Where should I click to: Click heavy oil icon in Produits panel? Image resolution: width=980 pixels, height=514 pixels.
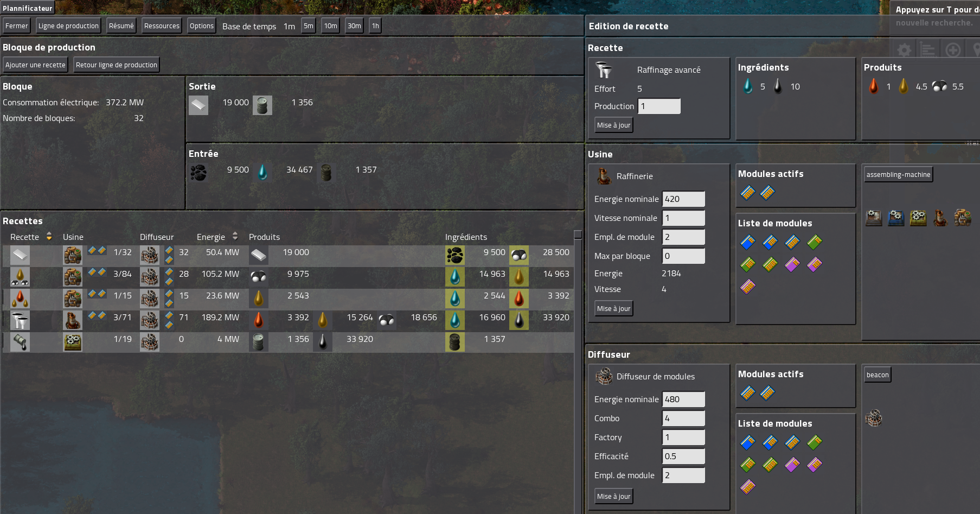coord(874,86)
